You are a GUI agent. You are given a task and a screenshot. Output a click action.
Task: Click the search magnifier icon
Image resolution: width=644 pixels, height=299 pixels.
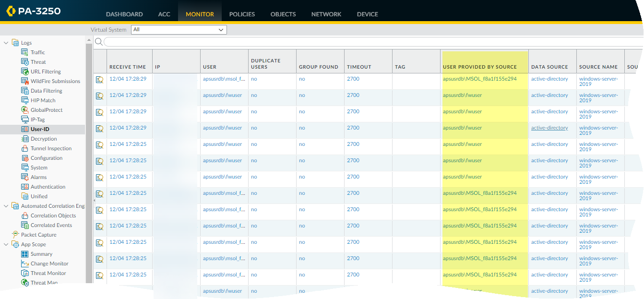pos(98,42)
